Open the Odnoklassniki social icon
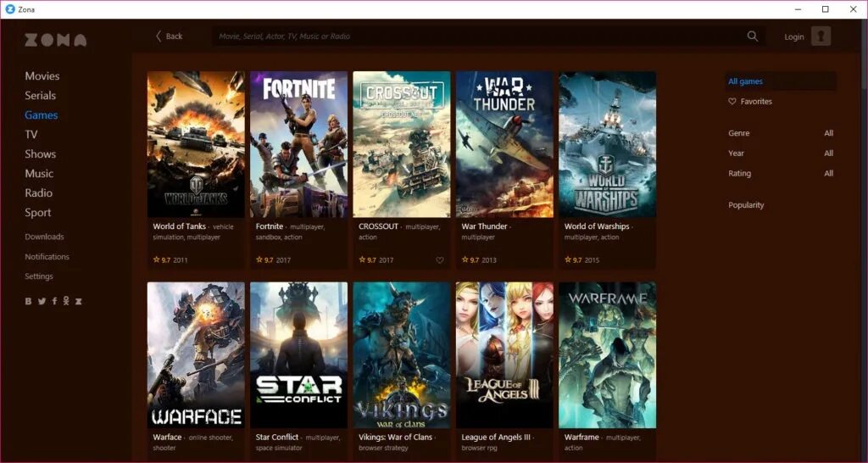The image size is (868, 463). pyautogui.click(x=66, y=301)
